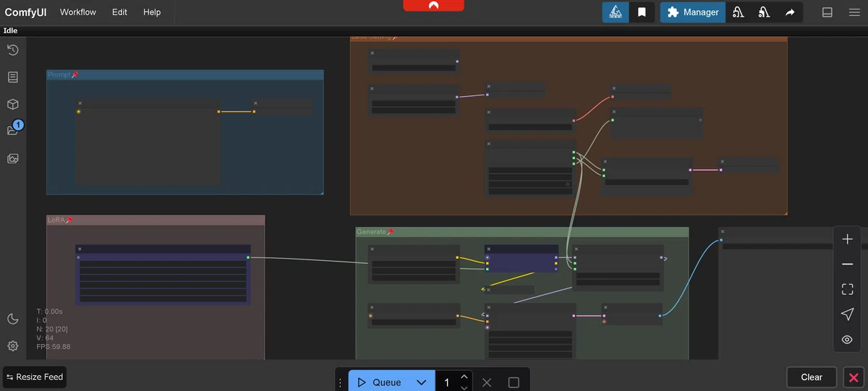Toggle link visibility with the eye icon
The height and width of the screenshot is (391, 868).
(847, 340)
